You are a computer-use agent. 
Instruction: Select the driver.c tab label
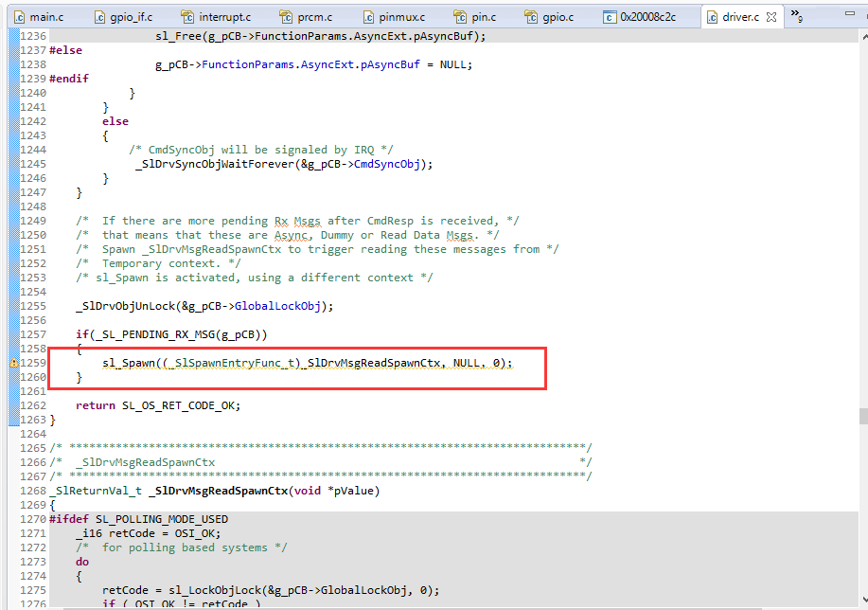point(740,17)
